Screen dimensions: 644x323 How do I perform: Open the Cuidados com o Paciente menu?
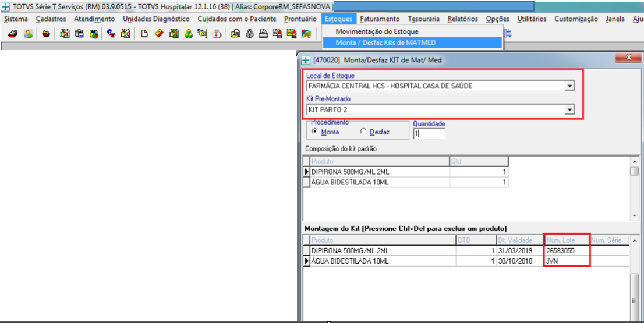point(237,19)
